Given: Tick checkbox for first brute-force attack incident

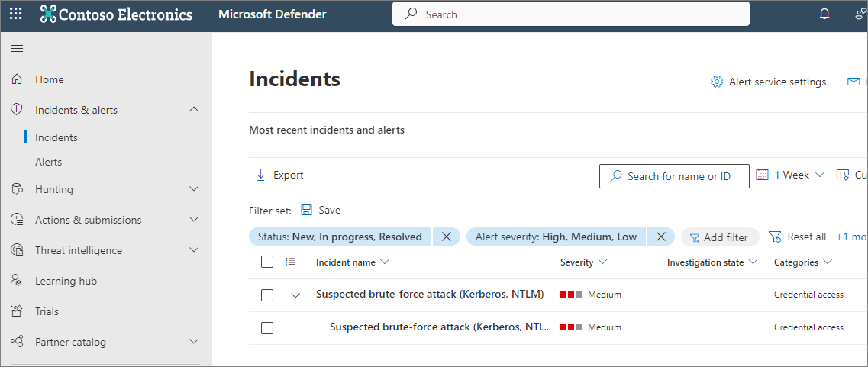Looking at the screenshot, I should [x=267, y=295].
